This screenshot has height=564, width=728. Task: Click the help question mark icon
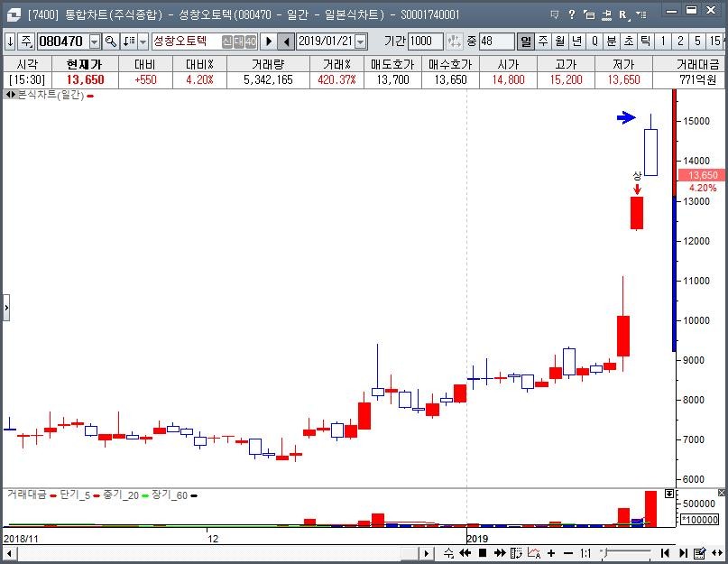click(572, 14)
